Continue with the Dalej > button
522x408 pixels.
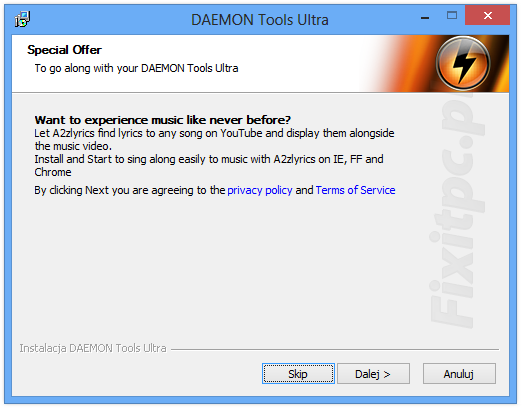[x=373, y=374]
